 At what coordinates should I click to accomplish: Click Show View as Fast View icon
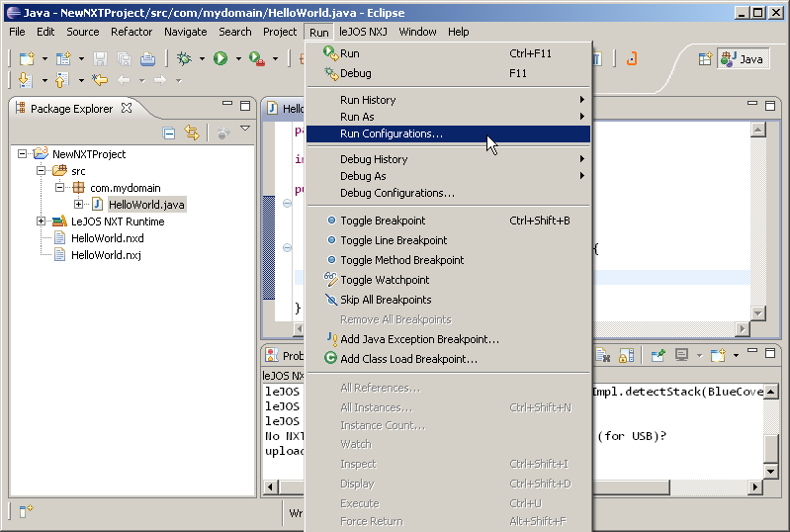pos(25,512)
